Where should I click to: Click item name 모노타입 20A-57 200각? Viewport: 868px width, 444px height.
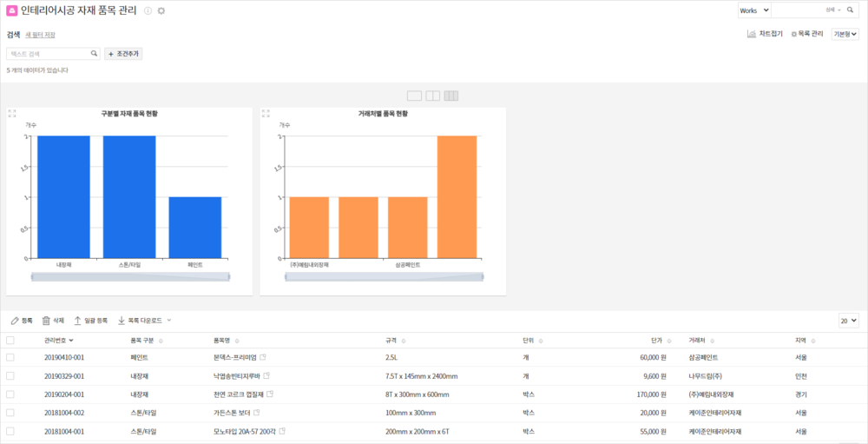point(245,431)
